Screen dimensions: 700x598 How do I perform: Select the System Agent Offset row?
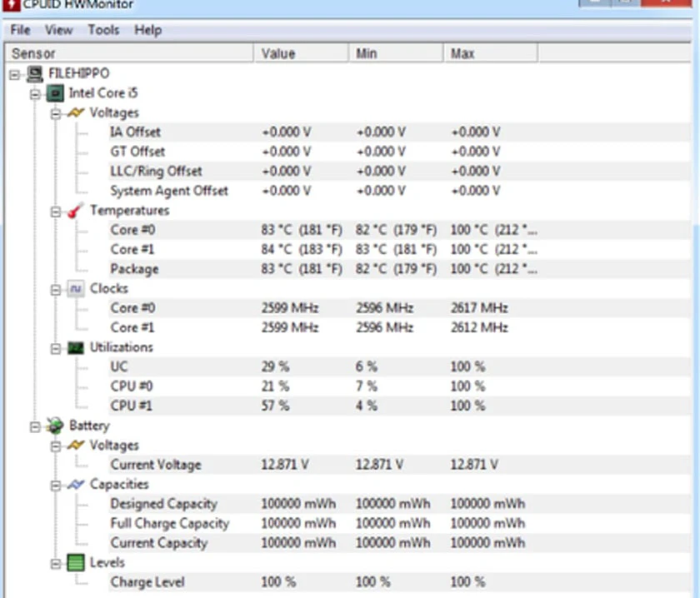point(399,191)
